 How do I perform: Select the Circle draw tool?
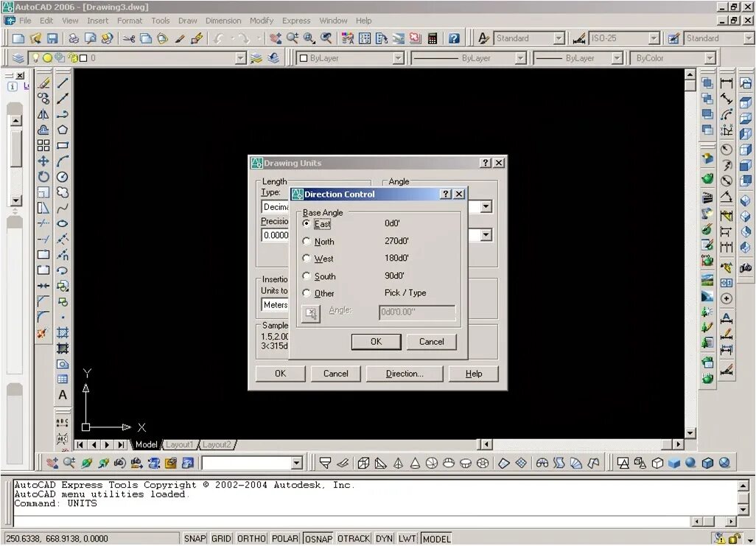(x=63, y=177)
